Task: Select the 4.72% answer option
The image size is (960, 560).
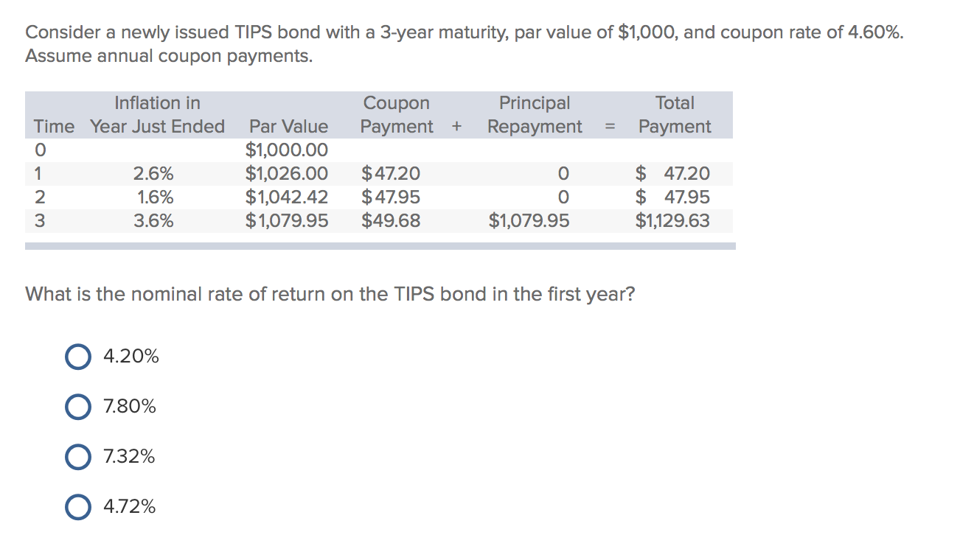Action: pyautogui.click(x=77, y=506)
